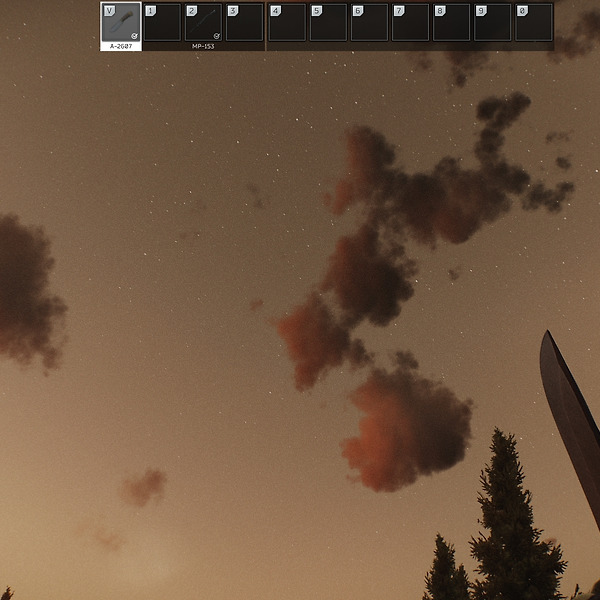Click the MP-153 label text
Viewport: 600px width, 600px height.
pyautogui.click(x=203, y=46)
